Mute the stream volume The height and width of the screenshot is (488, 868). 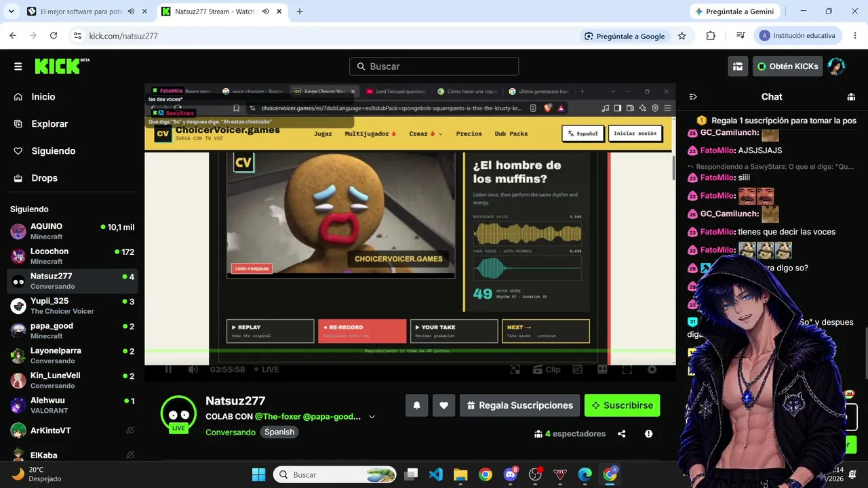pyautogui.click(x=193, y=369)
